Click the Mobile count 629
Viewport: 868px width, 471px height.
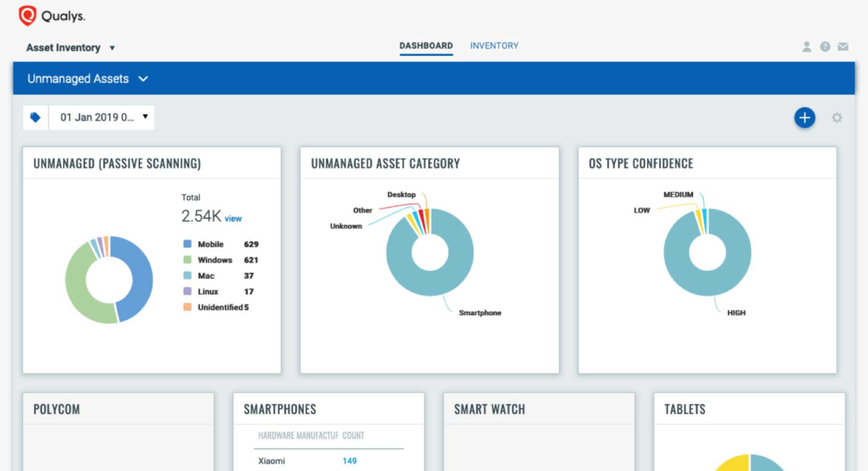pos(251,244)
